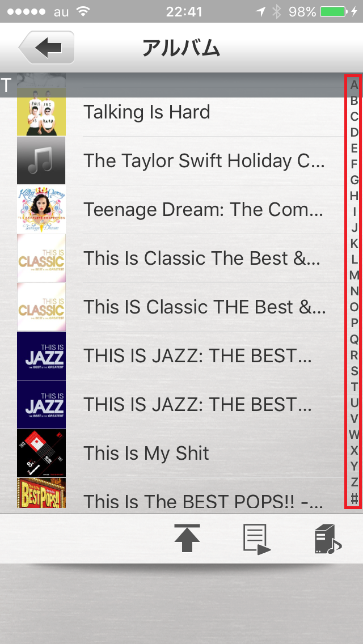This screenshot has height=644, width=363.
Task: Open the playlist icon in bottom toolbar
Action: point(257,539)
